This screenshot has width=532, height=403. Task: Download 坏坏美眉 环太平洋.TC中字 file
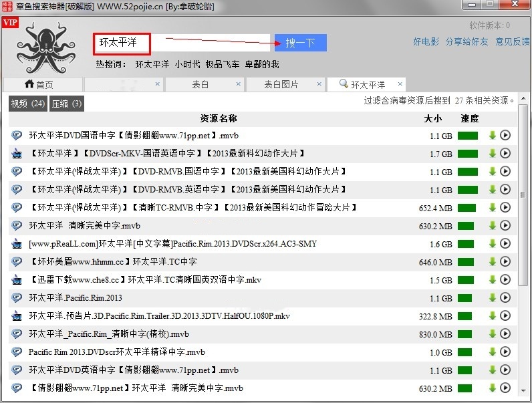[x=493, y=261]
